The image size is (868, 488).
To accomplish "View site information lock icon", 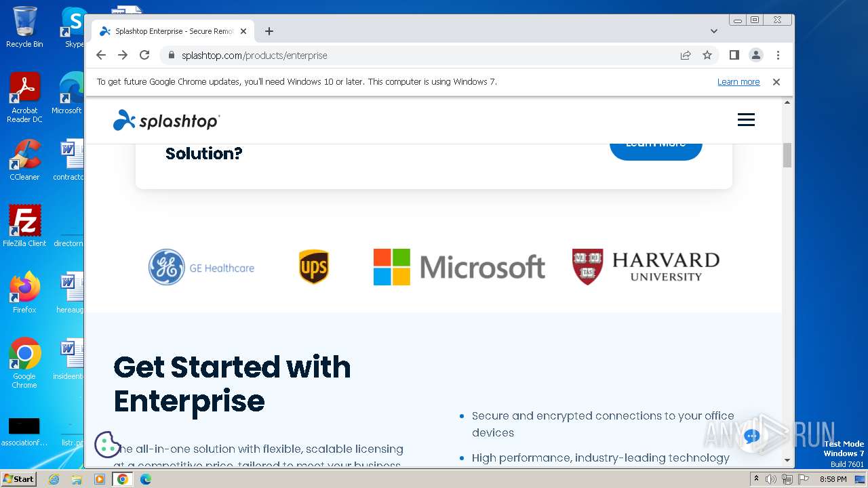I will [171, 55].
